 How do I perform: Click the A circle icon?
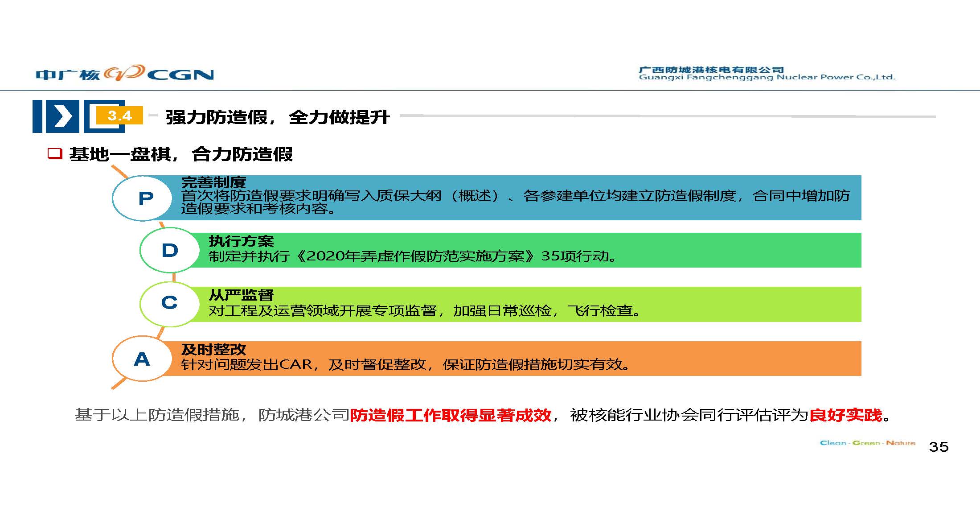click(x=142, y=359)
